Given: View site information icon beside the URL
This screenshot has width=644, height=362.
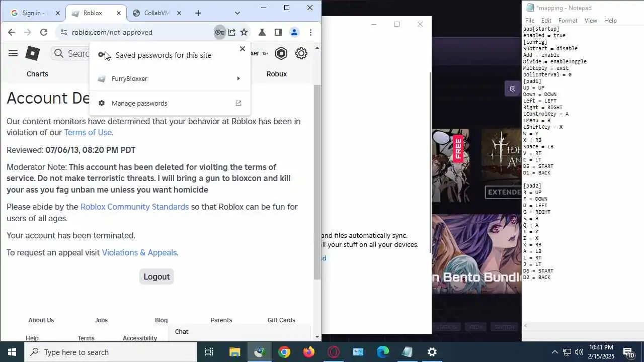Looking at the screenshot, I should [63, 32].
